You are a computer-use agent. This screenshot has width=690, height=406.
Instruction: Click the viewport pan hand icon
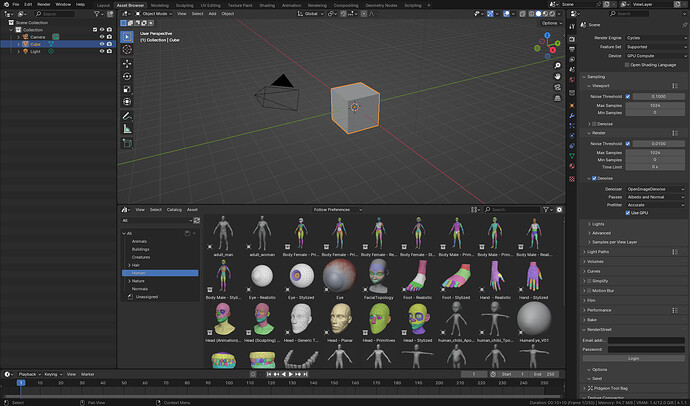[x=558, y=76]
